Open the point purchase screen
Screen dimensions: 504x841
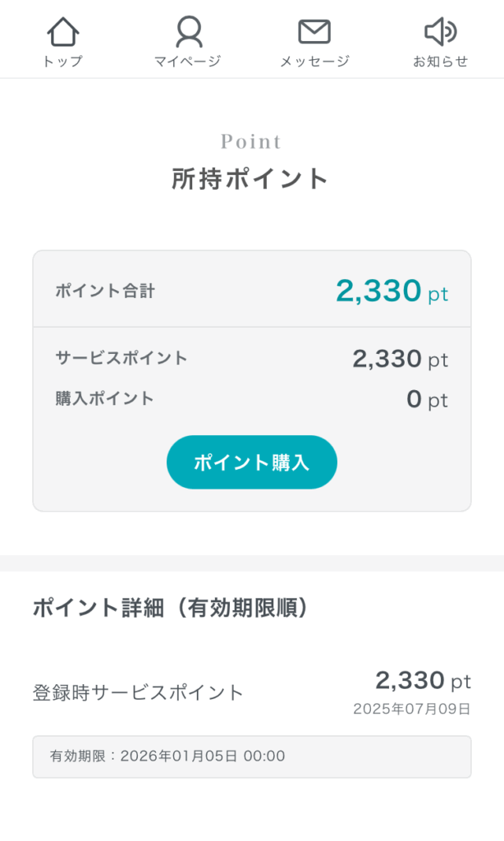click(251, 462)
